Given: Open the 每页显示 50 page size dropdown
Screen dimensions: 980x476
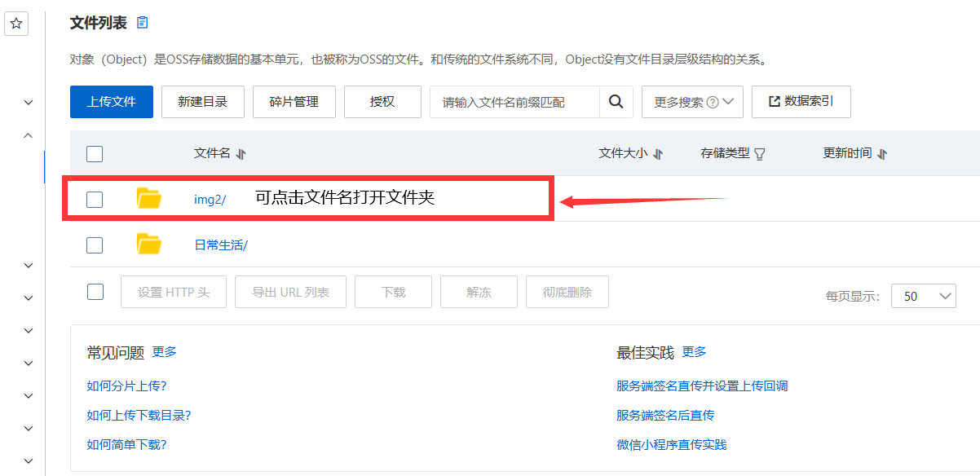Looking at the screenshot, I should (923, 296).
